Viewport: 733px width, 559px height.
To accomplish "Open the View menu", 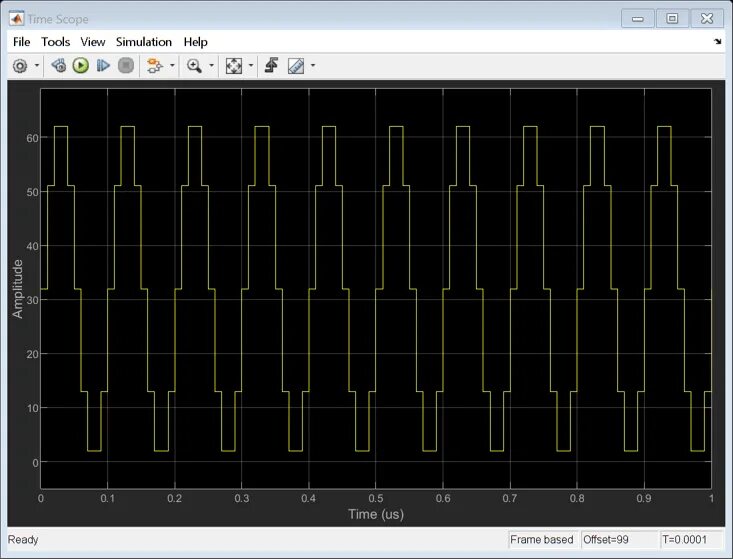I will pyautogui.click(x=93, y=42).
